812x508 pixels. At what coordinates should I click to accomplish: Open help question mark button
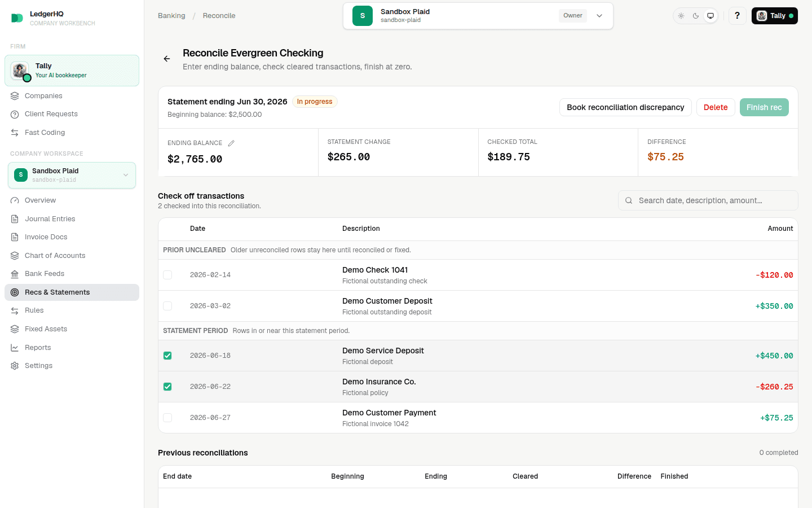(737, 16)
